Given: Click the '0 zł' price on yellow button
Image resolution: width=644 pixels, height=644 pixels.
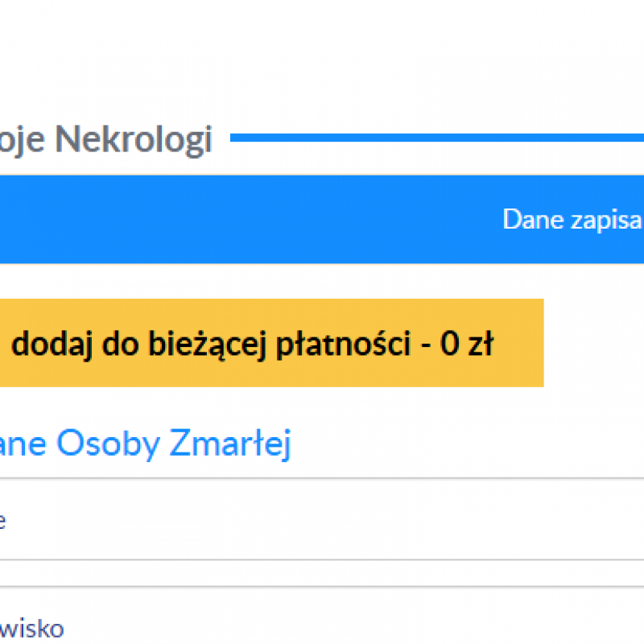Looking at the screenshot, I should click(x=465, y=345).
